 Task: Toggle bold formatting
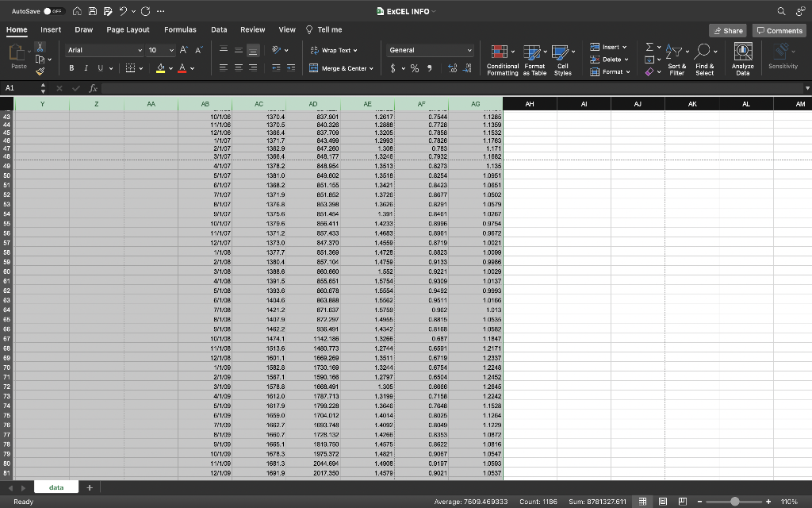tap(71, 67)
